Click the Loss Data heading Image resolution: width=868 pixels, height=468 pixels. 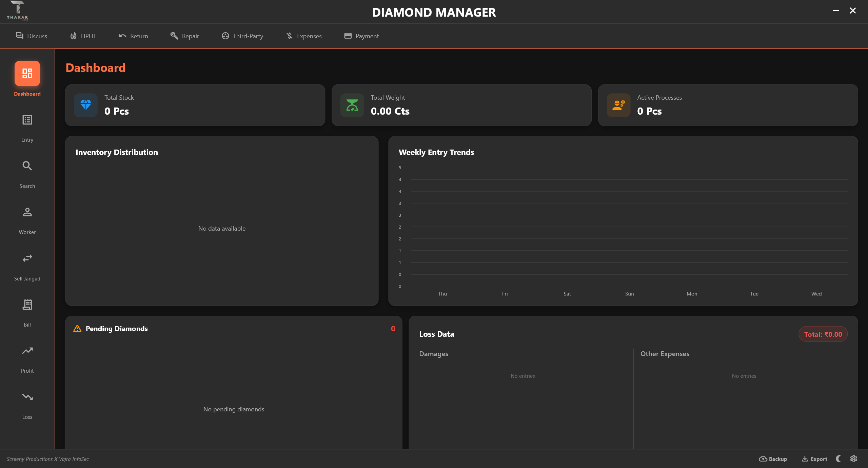click(437, 334)
